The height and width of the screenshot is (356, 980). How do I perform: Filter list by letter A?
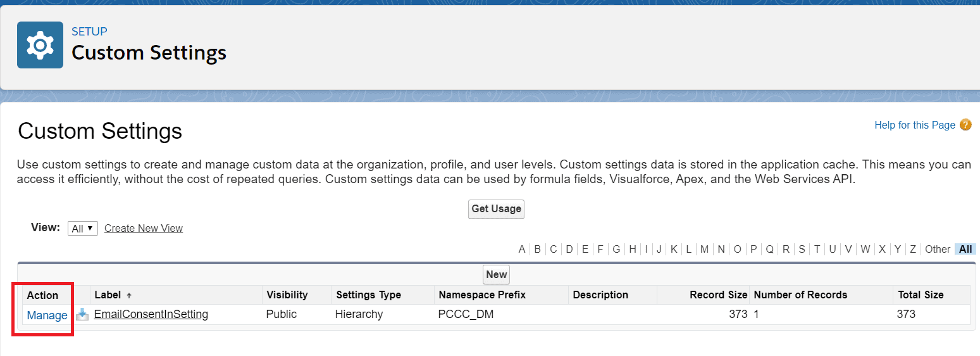click(522, 249)
